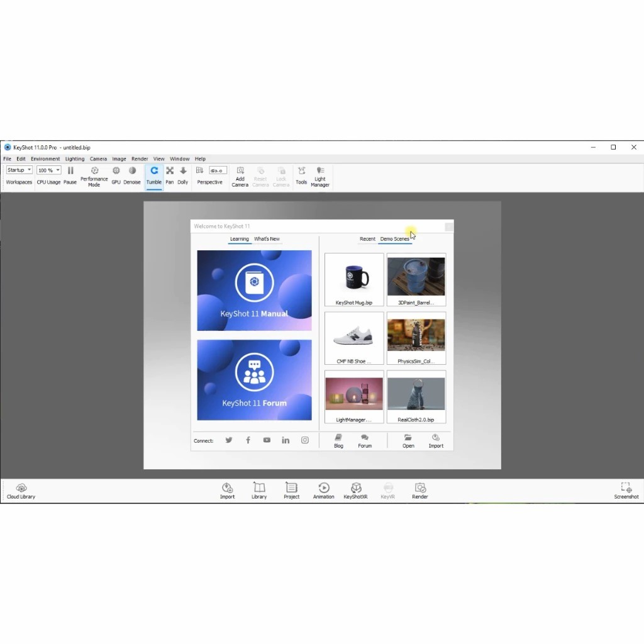Open the Environment menu
644x644 pixels.
(x=45, y=159)
